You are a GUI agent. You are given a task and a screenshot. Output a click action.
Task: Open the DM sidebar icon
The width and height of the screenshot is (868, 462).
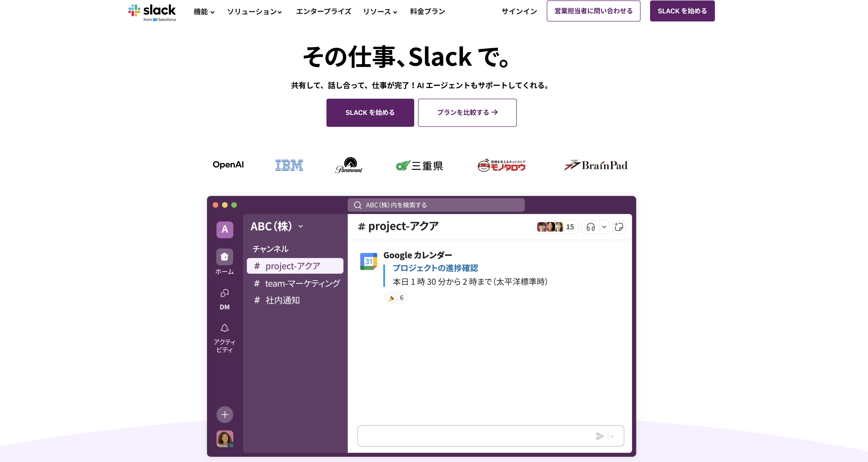pyautogui.click(x=225, y=293)
